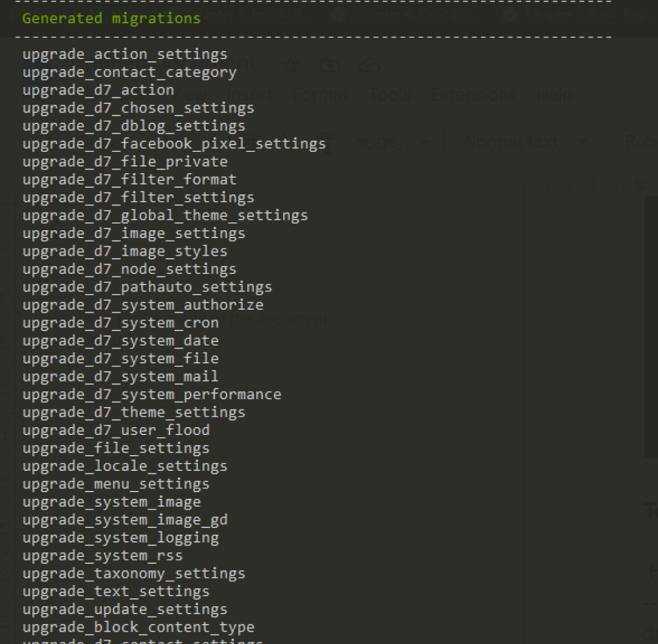Open the Help menu
Image resolution: width=658 pixels, height=644 pixels.
[554, 95]
